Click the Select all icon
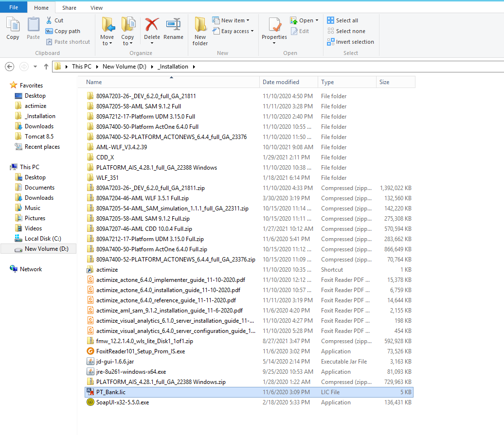 click(x=330, y=20)
